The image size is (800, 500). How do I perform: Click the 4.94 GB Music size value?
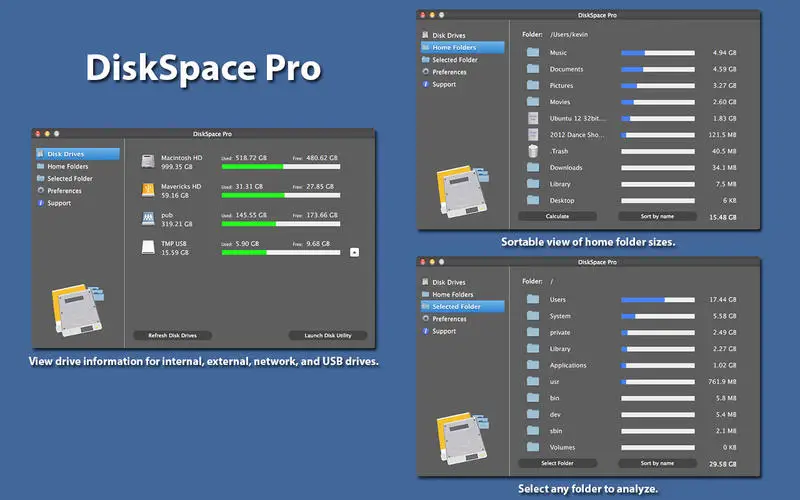724,53
